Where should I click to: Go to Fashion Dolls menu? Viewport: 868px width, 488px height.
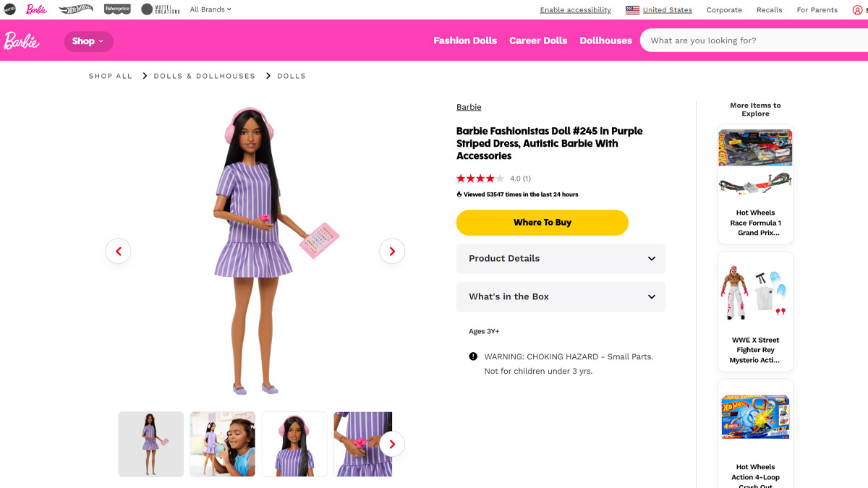pyautogui.click(x=465, y=40)
